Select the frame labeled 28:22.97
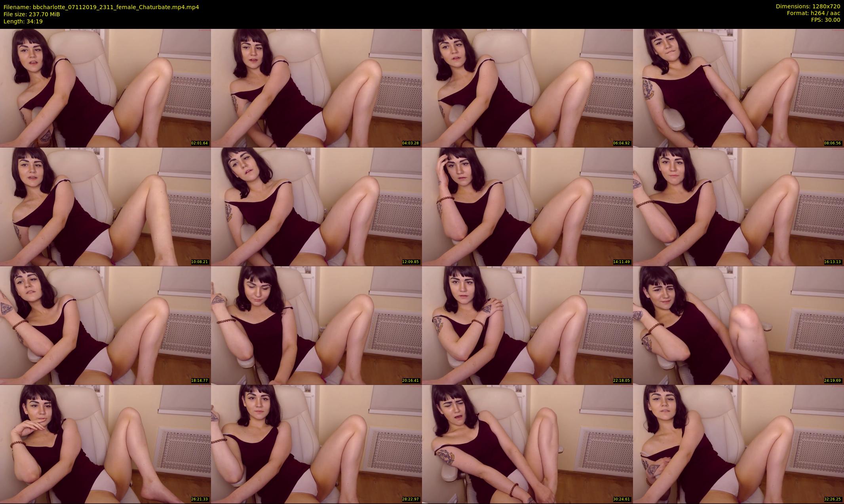Image resolution: width=844 pixels, height=504 pixels. [x=316, y=444]
